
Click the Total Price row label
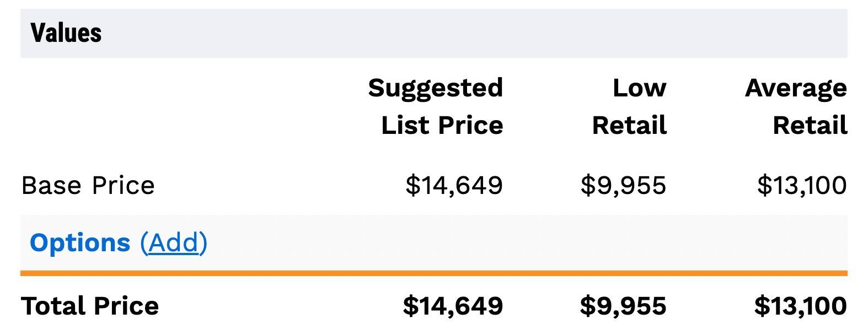90,306
